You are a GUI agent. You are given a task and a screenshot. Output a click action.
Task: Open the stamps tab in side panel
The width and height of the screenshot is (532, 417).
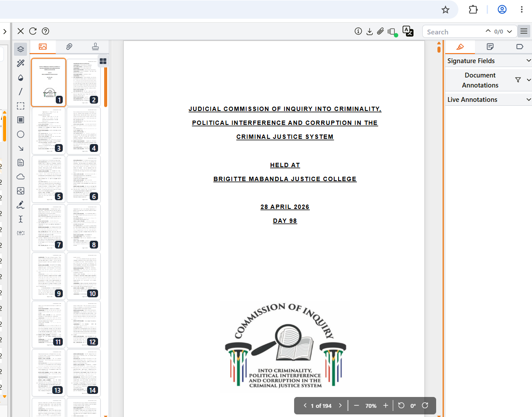[95, 47]
